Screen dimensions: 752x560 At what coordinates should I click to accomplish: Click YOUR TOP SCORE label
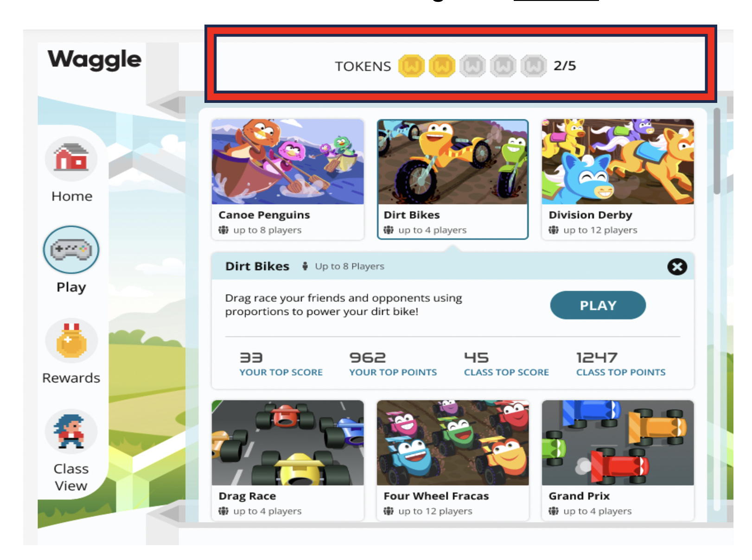click(x=281, y=372)
